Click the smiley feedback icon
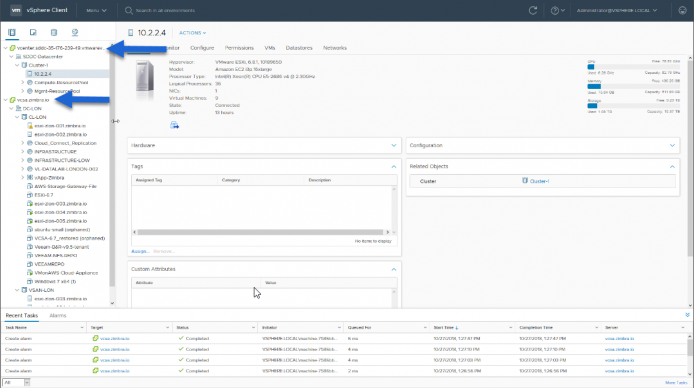This screenshot has height=388, width=694. click(x=682, y=10)
